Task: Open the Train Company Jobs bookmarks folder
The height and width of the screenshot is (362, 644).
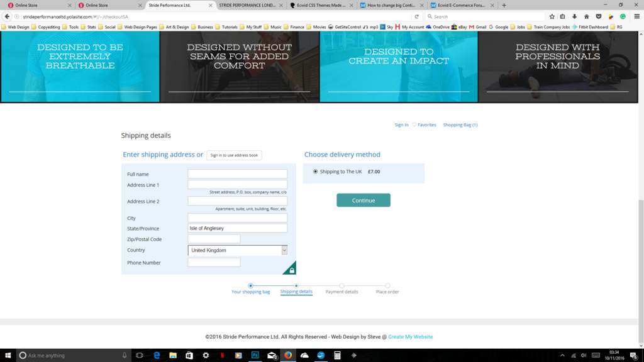Action: point(548,27)
